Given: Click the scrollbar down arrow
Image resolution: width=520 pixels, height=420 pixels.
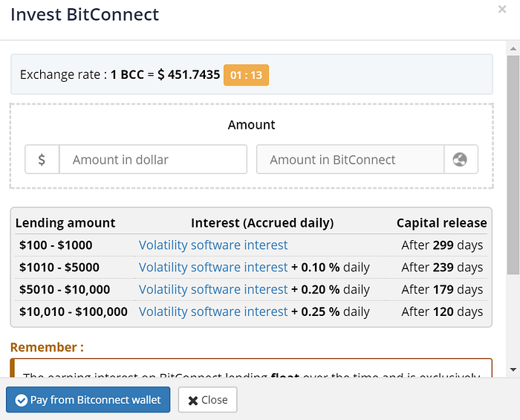Looking at the screenshot, I should coord(513,369).
